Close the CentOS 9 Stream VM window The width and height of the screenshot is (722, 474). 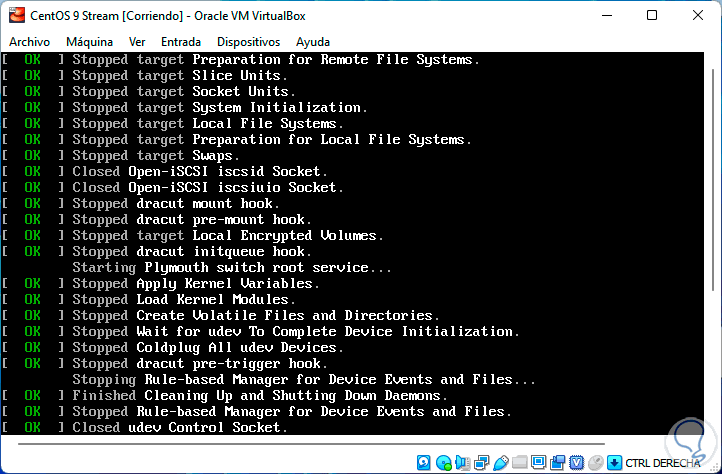tap(698, 15)
